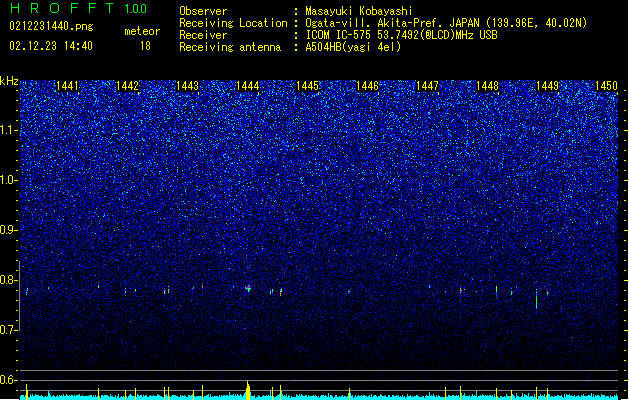The width and height of the screenshot is (629, 400).
Task: Click the 1443 time marker
Action: [x=187, y=86]
